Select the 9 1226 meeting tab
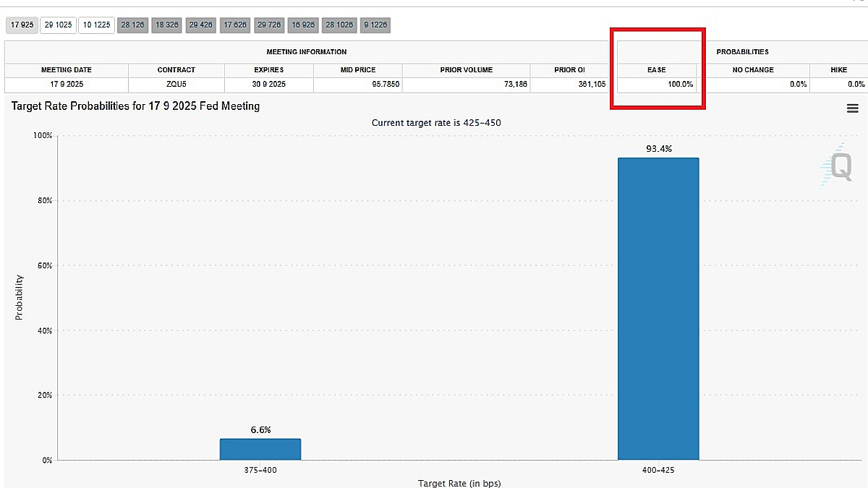Screen dimensions: 868x488 (x=375, y=25)
